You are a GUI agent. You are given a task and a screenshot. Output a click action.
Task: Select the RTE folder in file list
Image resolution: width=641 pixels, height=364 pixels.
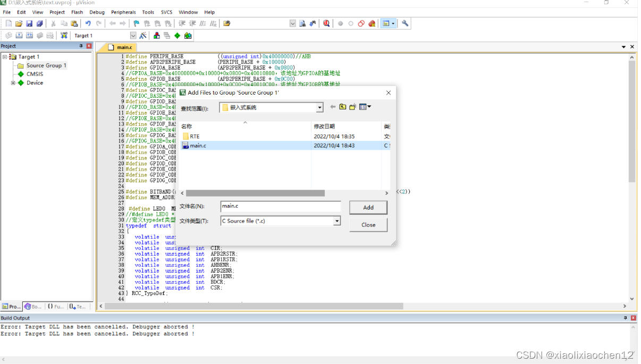(195, 137)
